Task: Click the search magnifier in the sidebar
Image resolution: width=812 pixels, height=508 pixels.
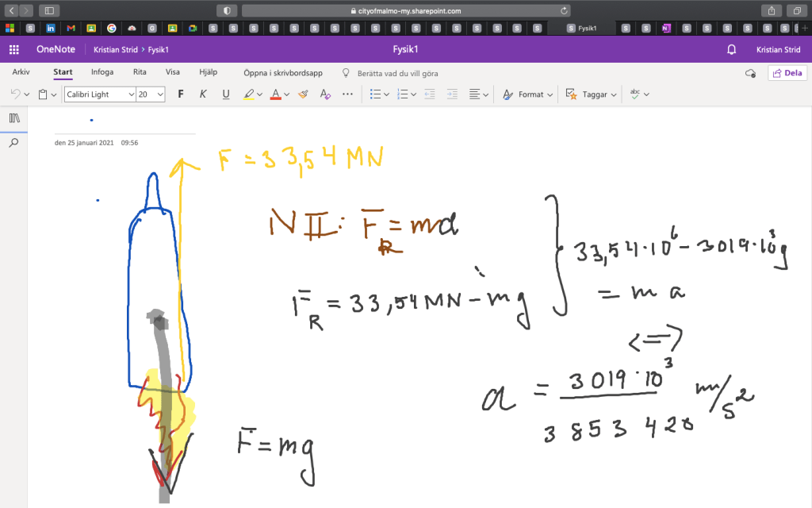Action: (x=13, y=143)
